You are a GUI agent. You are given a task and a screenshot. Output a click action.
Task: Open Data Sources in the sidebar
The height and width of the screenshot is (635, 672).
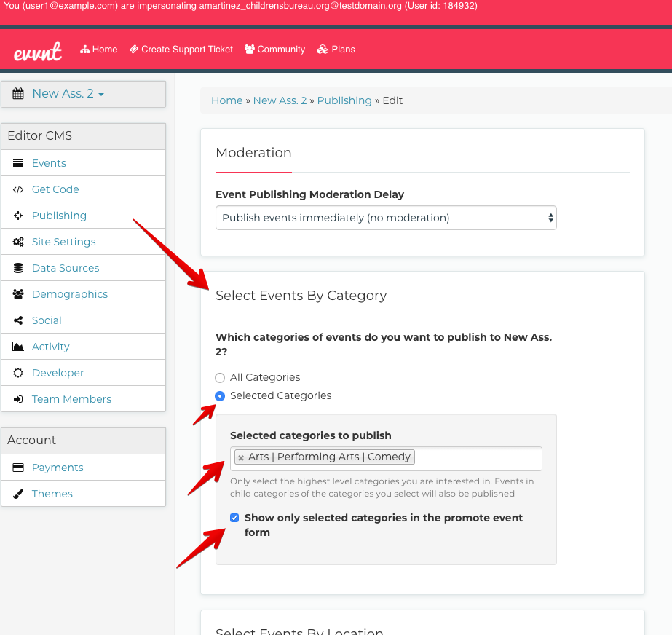66,268
